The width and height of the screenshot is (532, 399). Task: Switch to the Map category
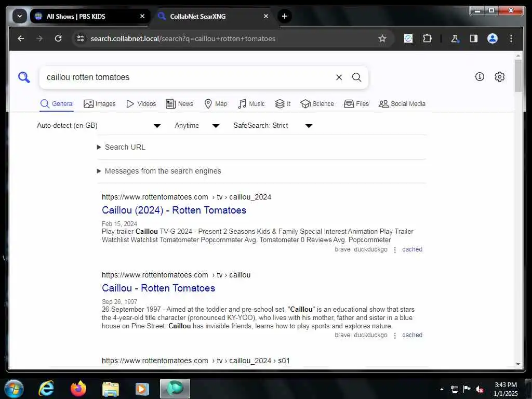(x=216, y=104)
